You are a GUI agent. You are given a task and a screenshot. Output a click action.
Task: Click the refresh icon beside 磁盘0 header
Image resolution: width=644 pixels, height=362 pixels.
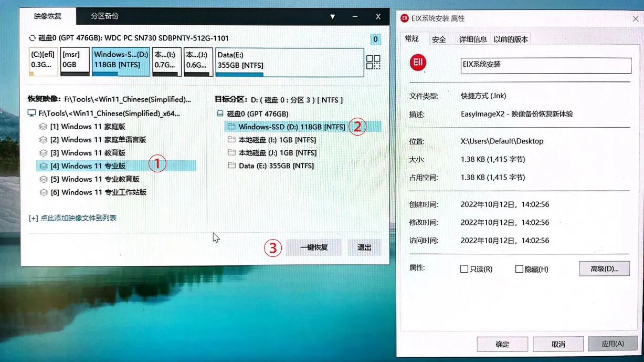[33, 38]
